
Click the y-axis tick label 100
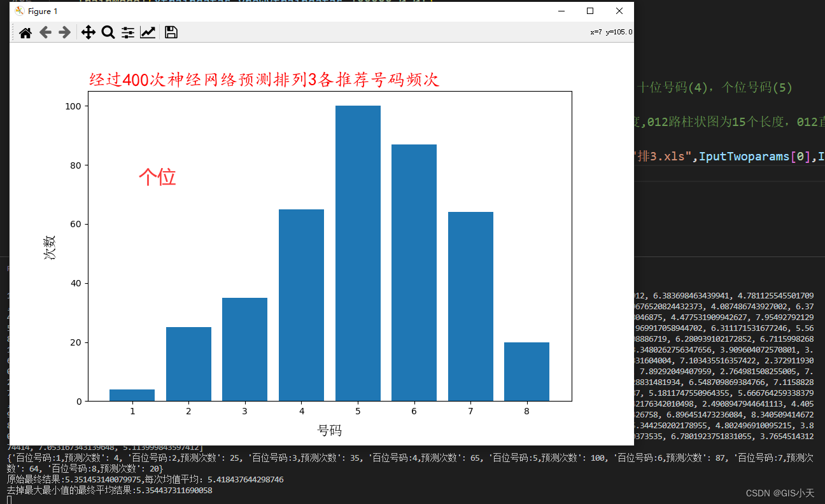(74, 106)
